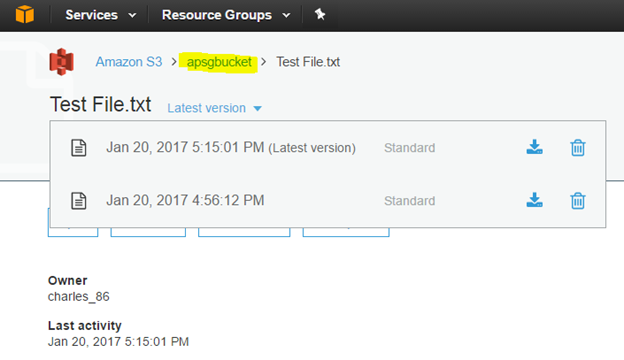Click the pushpin shortcut icon in navbar
The height and width of the screenshot is (360, 624).
tap(320, 15)
